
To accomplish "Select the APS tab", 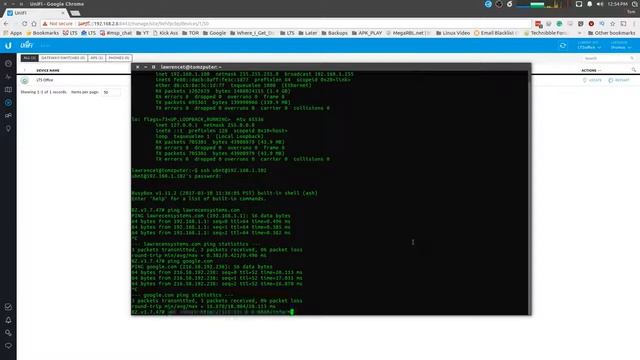I will (96, 58).
